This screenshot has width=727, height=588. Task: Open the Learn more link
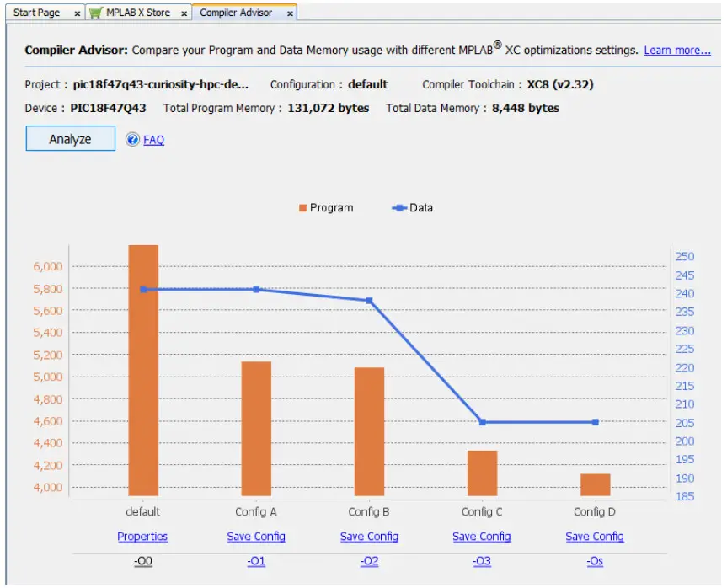pyautogui.click(x=677, y=50)
